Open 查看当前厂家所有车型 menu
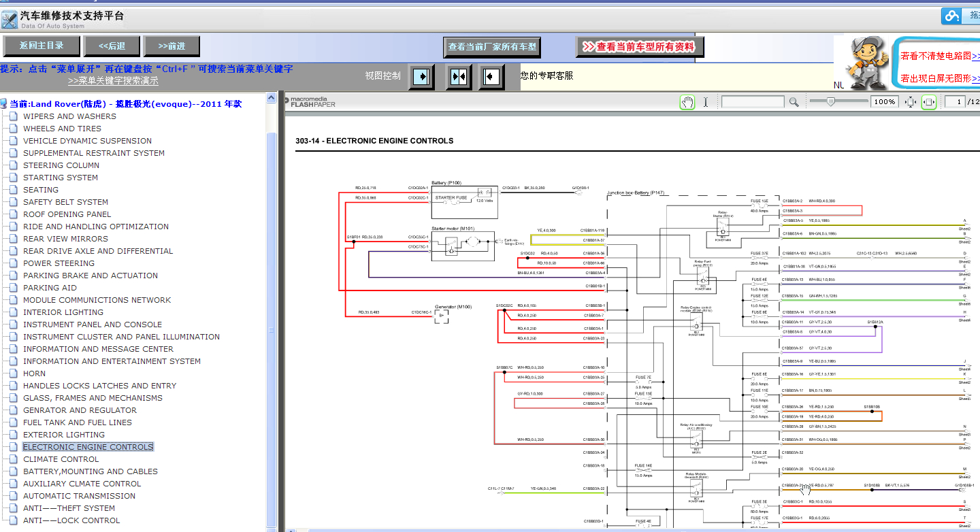 tap(492, 48)
